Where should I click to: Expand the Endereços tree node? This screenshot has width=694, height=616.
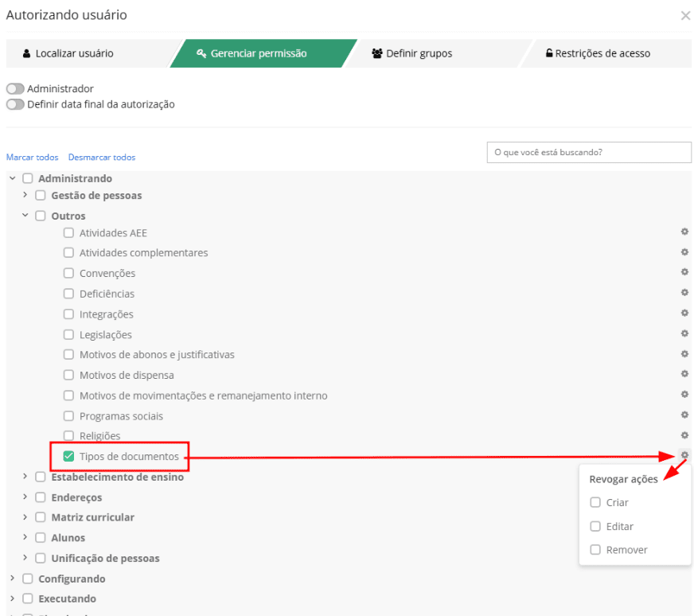coord(25,497)
